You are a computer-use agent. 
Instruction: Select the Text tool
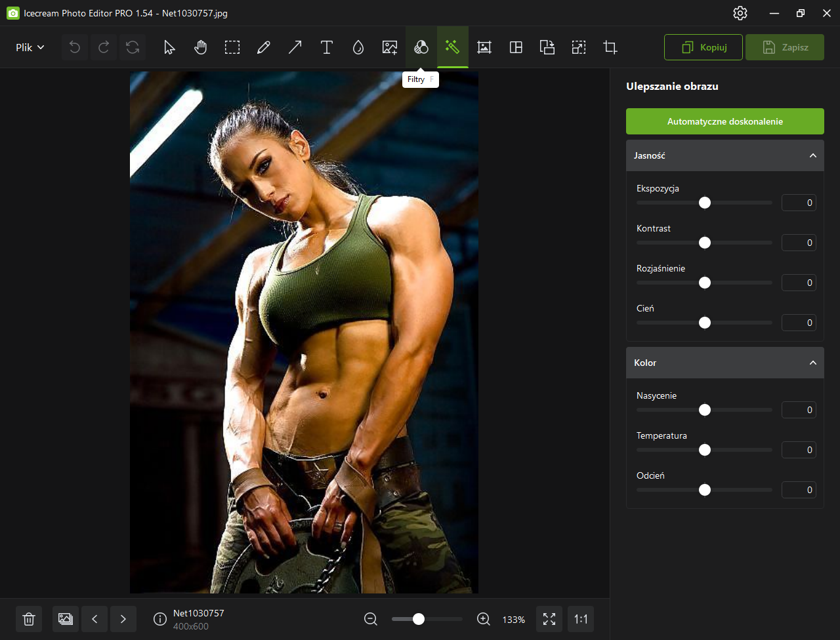[327, 47]
